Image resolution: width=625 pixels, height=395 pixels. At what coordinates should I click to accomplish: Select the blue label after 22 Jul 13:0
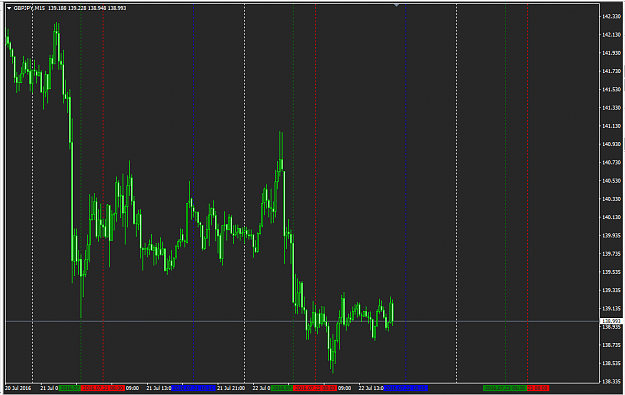(406, 388)
